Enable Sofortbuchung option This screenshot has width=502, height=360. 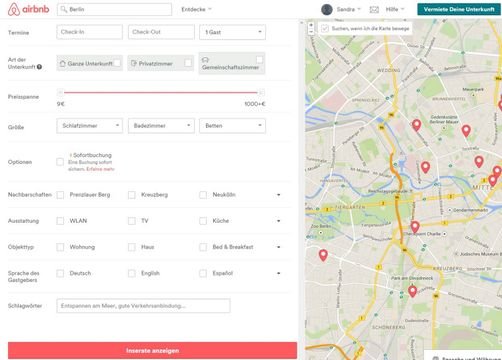click(60, 162)
